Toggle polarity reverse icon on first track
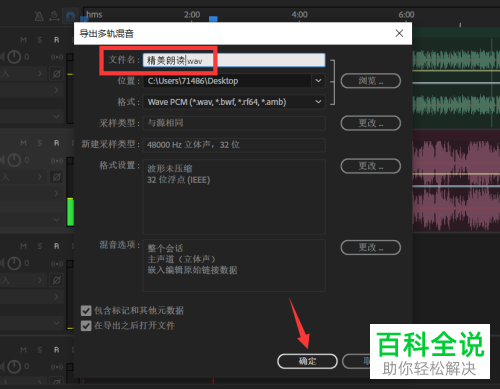This screenshot has height=389, width=500. pyautogui.click(x=57, y=74)
